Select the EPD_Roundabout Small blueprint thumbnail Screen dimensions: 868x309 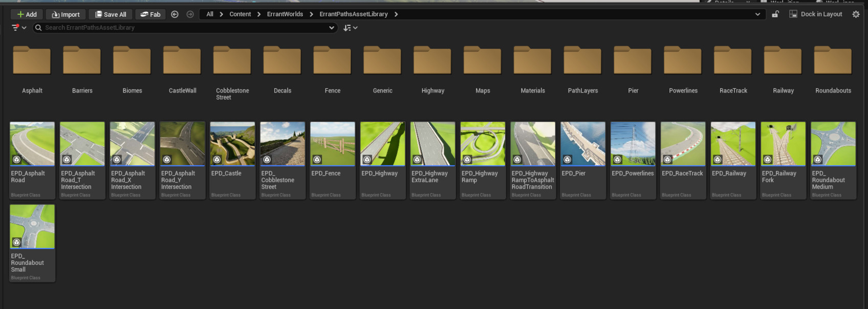coord(32,227)
